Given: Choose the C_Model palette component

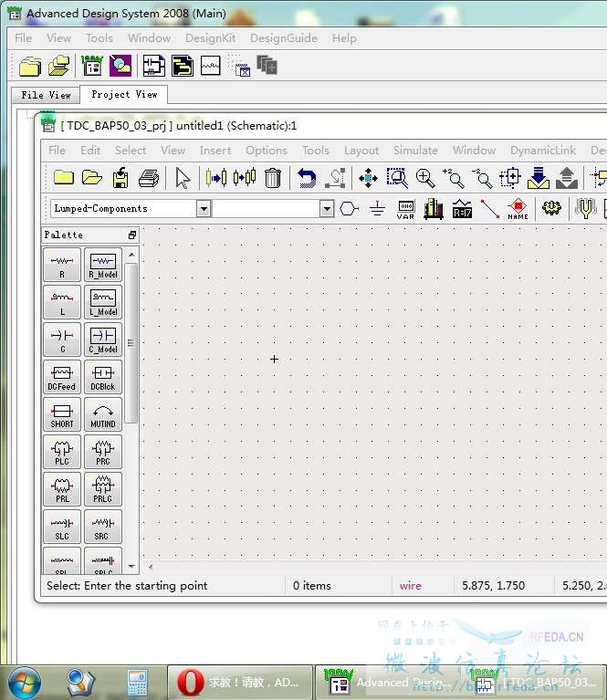Looking at the screenshot, I should [103, 340].
